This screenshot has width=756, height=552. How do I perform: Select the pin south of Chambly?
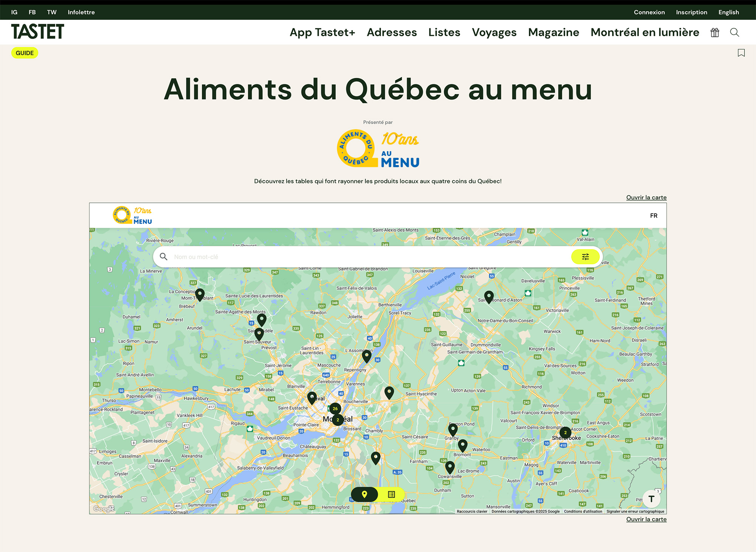click(x=375, y=458)
